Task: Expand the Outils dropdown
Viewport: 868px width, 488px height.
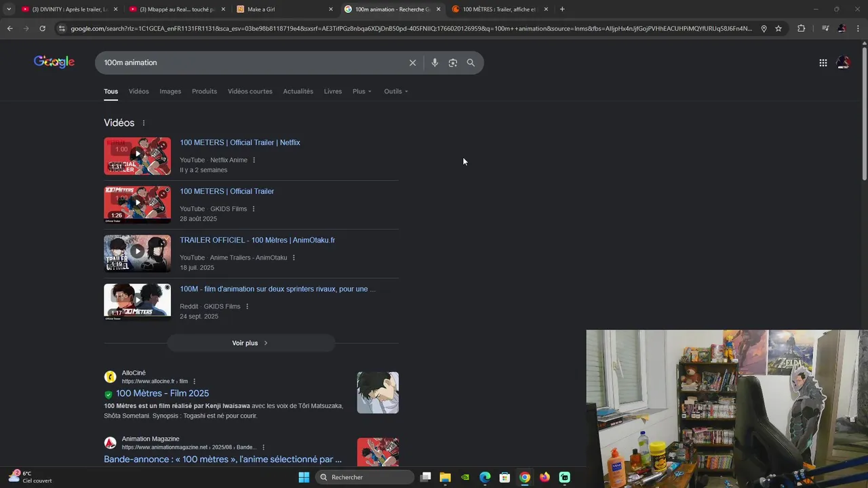Action: point(396,91)
